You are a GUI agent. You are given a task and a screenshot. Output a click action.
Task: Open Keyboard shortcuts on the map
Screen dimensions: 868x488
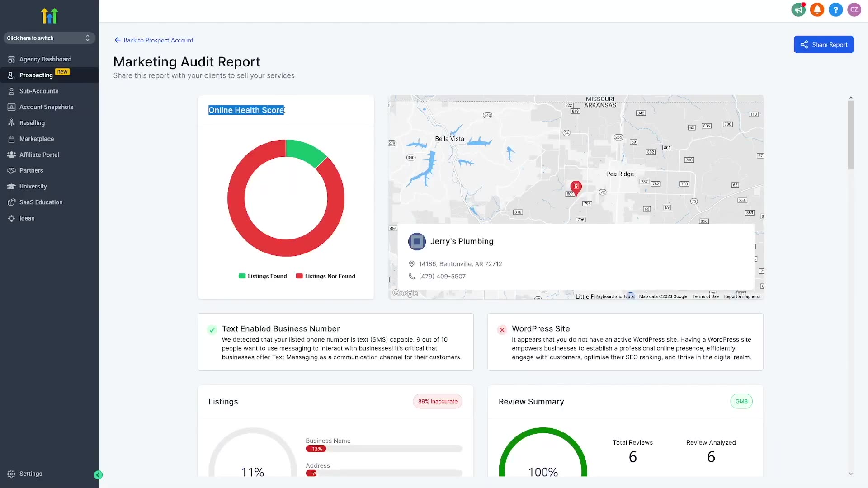click(x=614, y=296)
